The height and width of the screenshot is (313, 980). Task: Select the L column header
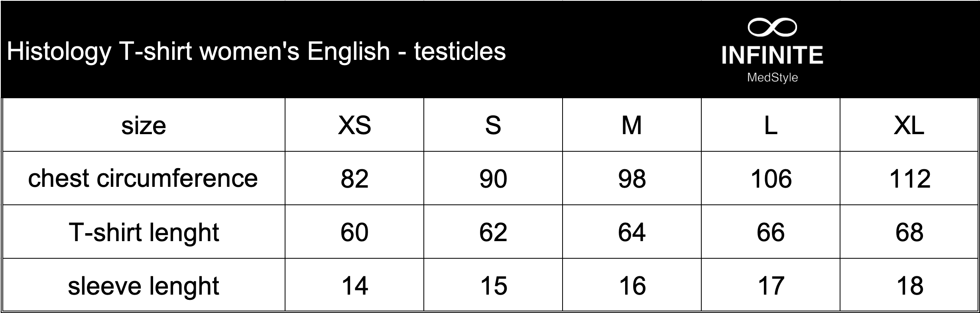coord(771,125)
